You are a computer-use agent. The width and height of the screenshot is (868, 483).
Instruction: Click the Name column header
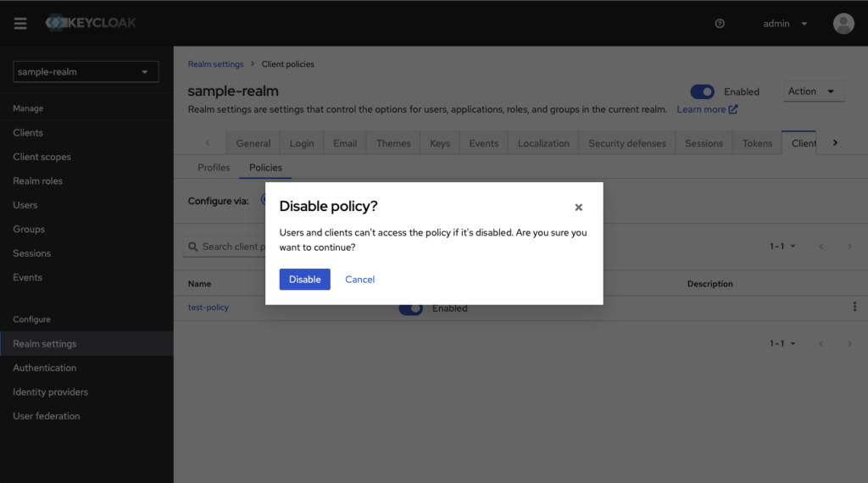point(199,284)
